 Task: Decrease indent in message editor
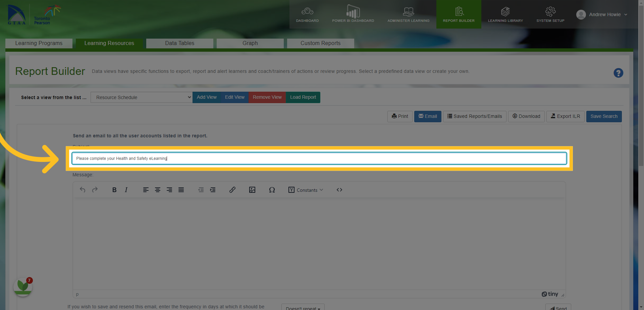tap(201, 190)
